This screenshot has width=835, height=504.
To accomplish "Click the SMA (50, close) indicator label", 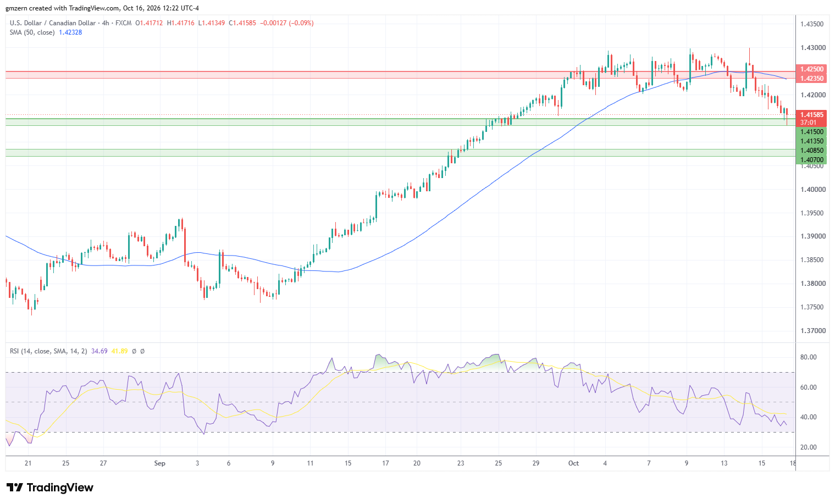I will point(32,32).
